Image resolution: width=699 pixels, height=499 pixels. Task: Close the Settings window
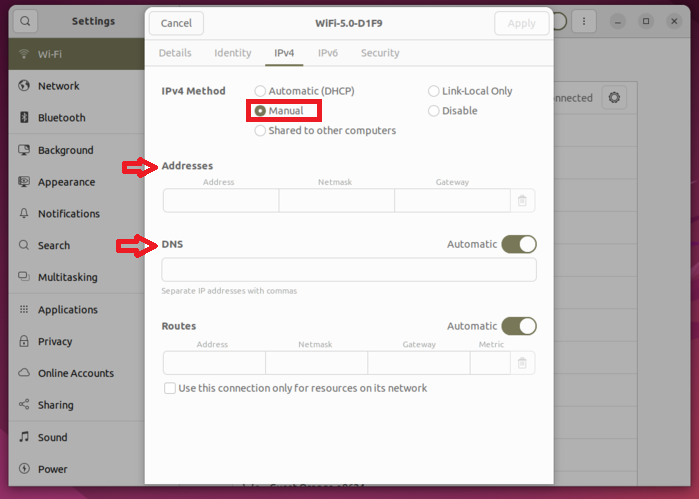pos(674,21)
